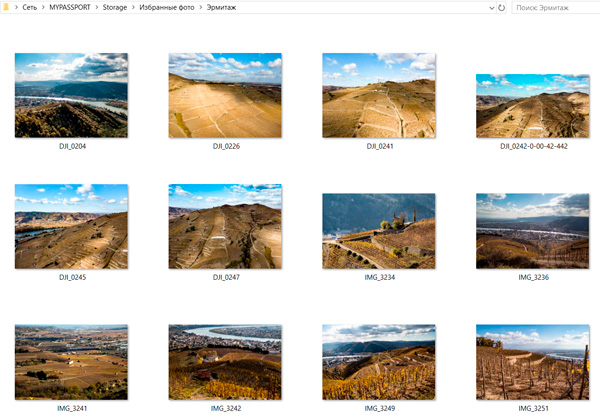This screenshot has height=415, width=600.
Task: Select IMG_3234 photo thumbnail
Action: click(x=378, y=230)
